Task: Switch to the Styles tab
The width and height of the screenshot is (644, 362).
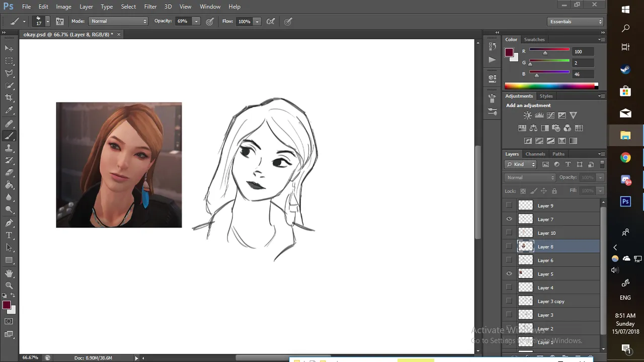Action: pyautogui.click(x=546, y=96)
